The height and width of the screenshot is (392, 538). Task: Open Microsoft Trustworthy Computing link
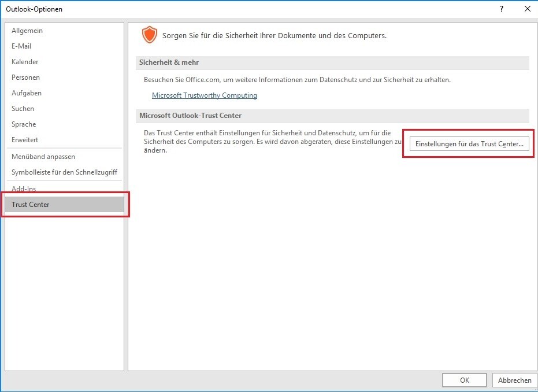205,95
